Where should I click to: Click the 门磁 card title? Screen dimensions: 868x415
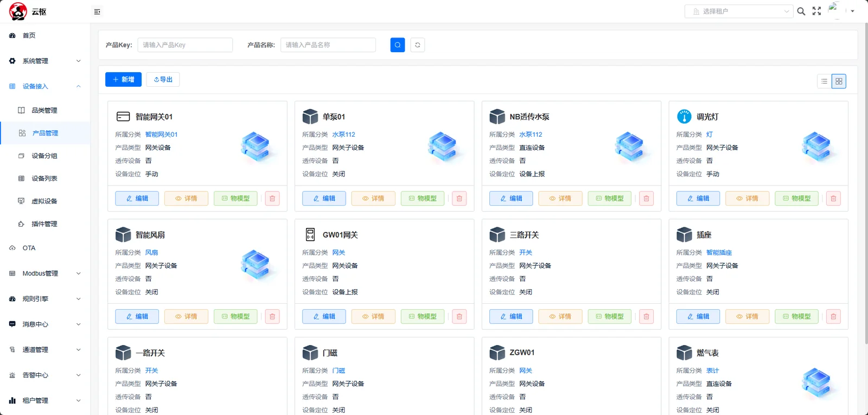[x=330, y=353]
